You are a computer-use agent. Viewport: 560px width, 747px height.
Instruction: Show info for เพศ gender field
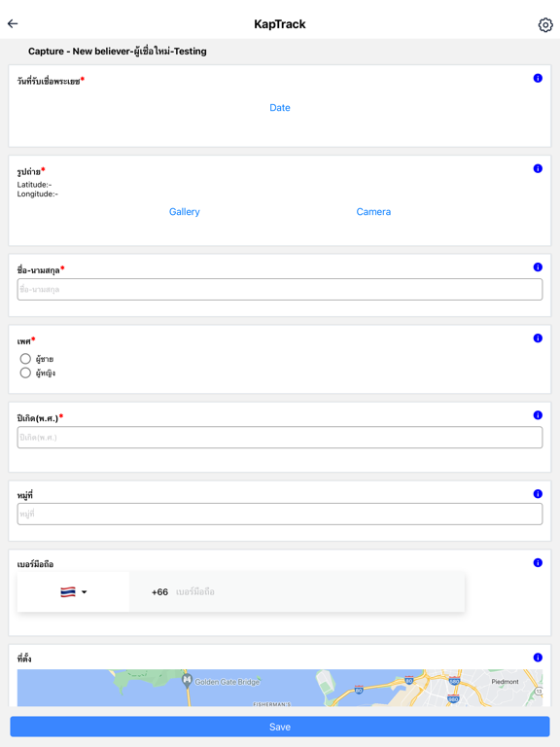click(x=538, y=338)
